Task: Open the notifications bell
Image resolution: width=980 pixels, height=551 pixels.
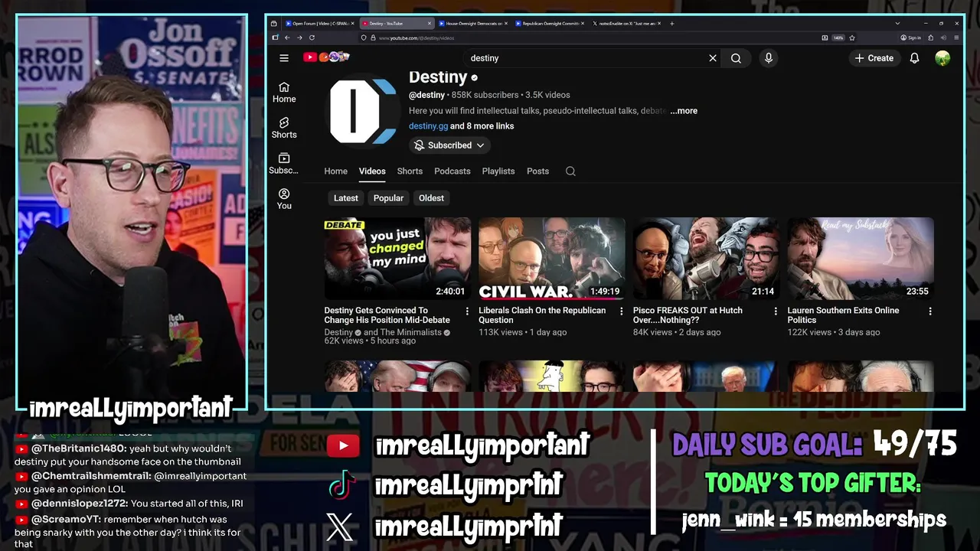Action: [914, 58]
